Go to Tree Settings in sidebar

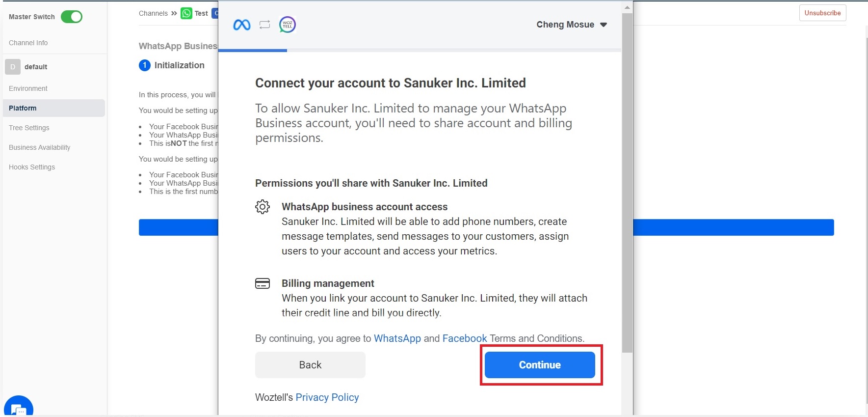click(x=29, y=128)
